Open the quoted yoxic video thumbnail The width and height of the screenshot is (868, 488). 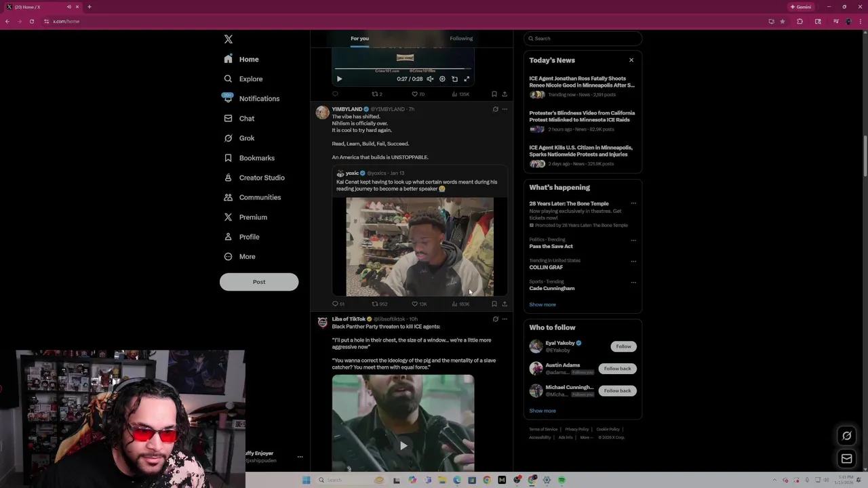click(420, 247)
